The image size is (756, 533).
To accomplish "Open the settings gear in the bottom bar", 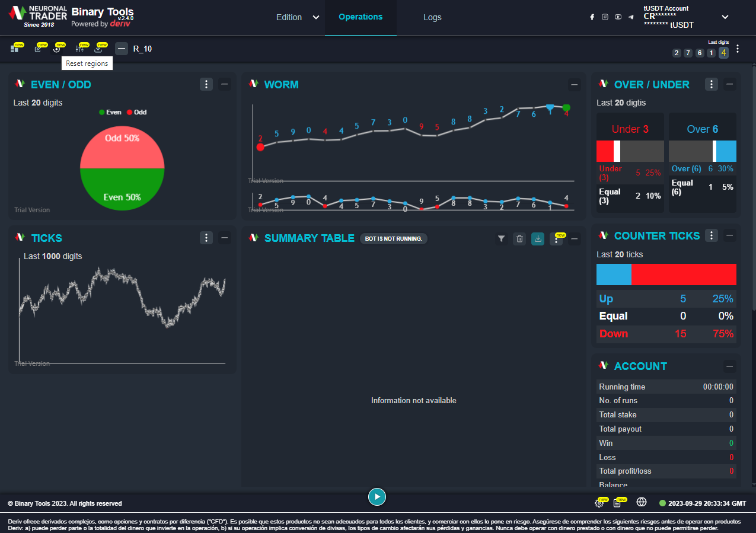I will click(599, 502).
